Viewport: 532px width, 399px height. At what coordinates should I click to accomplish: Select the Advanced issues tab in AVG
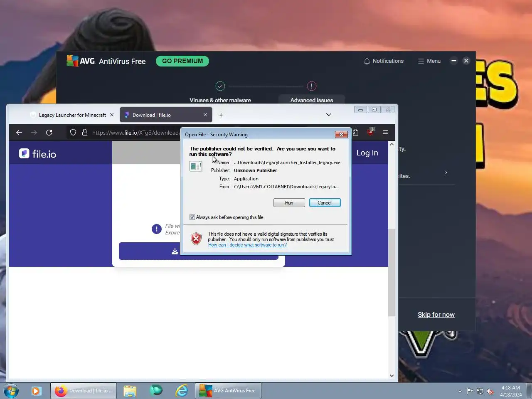coord(312,100)
